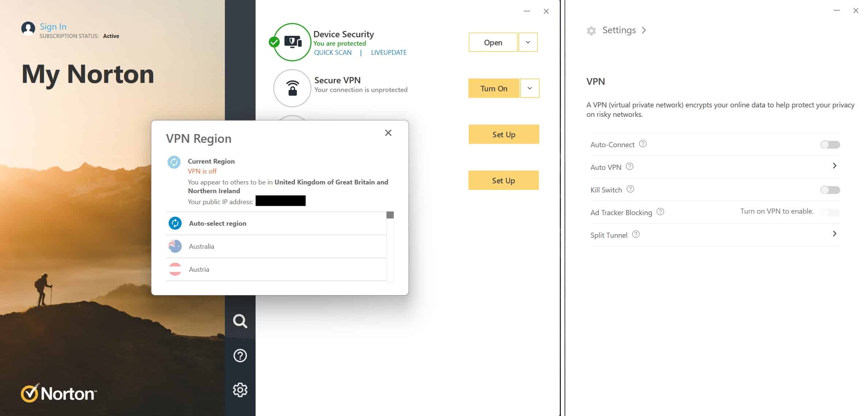Click the Norton logo at bottom left

click(x=59, y=393)
